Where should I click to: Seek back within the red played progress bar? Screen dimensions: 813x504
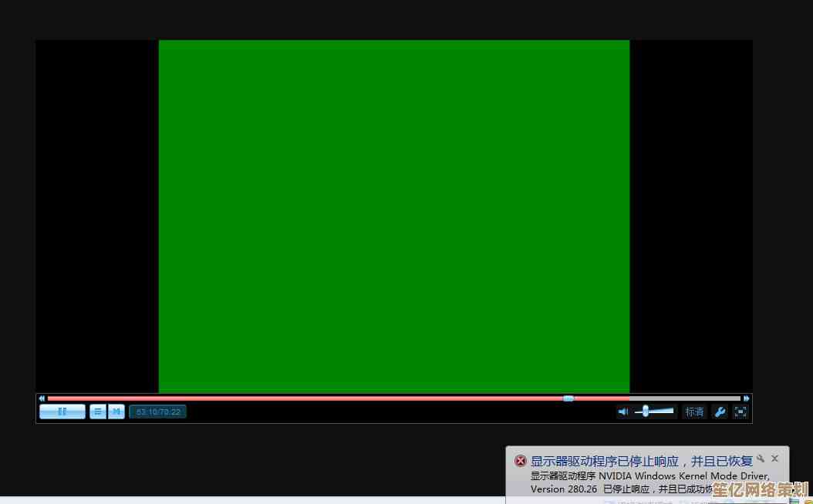pos(309,398)
